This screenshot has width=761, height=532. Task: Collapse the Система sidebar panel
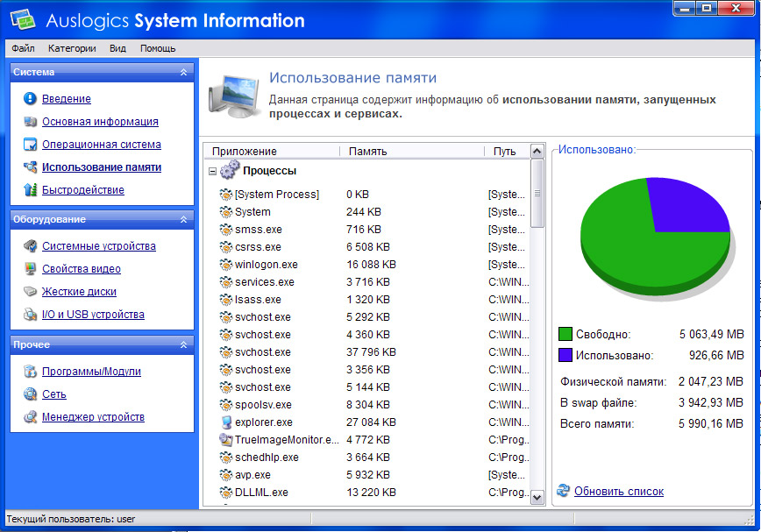(183, 72)
